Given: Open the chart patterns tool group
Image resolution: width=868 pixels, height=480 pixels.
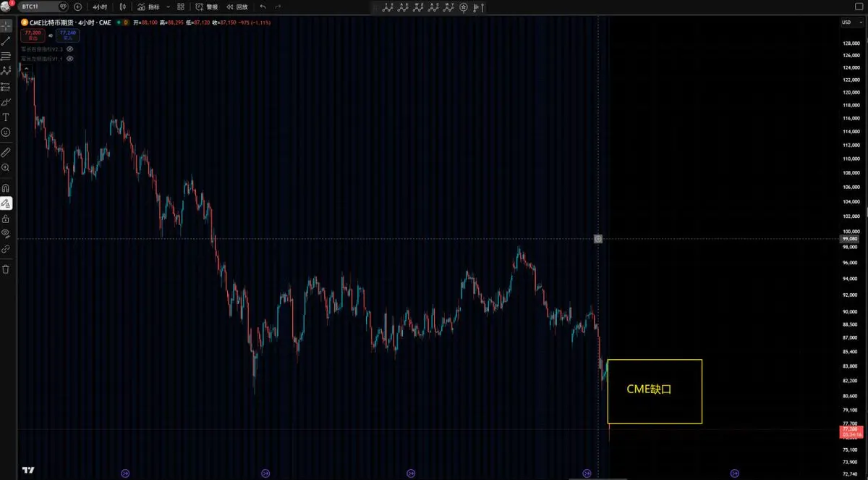Looking at the screenshot, I should (6, 71).
